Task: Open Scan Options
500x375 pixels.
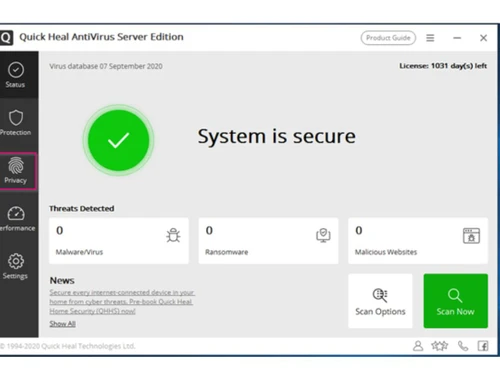Action: [x=380, y=301]
